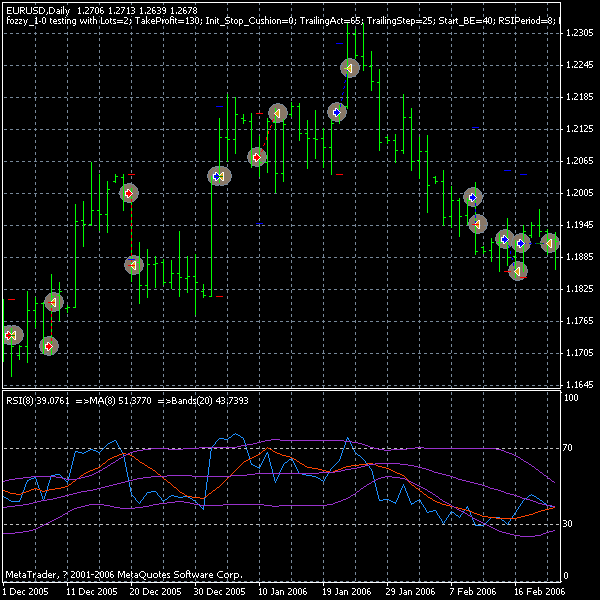Select the leftmost trade marker near 1.1735
The width and height of the screenshot is (600, 600).
pyautogui.click(x=11, y=336)
